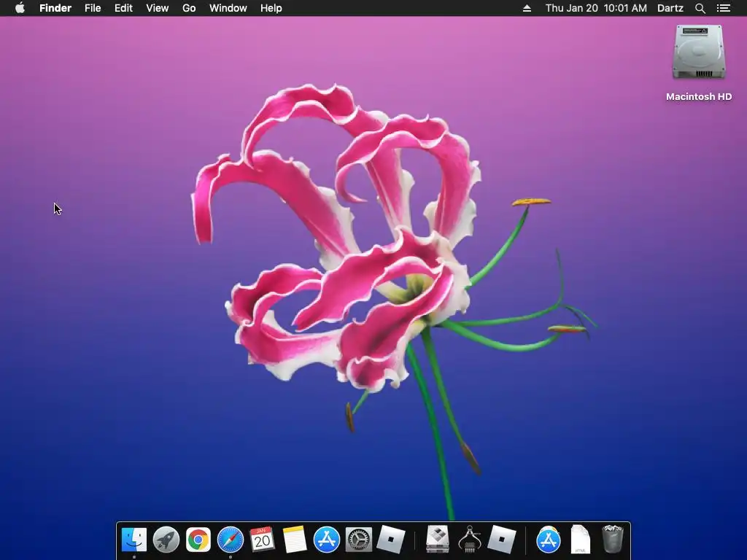747x560 pixels.
Task: Launch Launchpad rocket icon in dock
Action: [x=166, y=540]
